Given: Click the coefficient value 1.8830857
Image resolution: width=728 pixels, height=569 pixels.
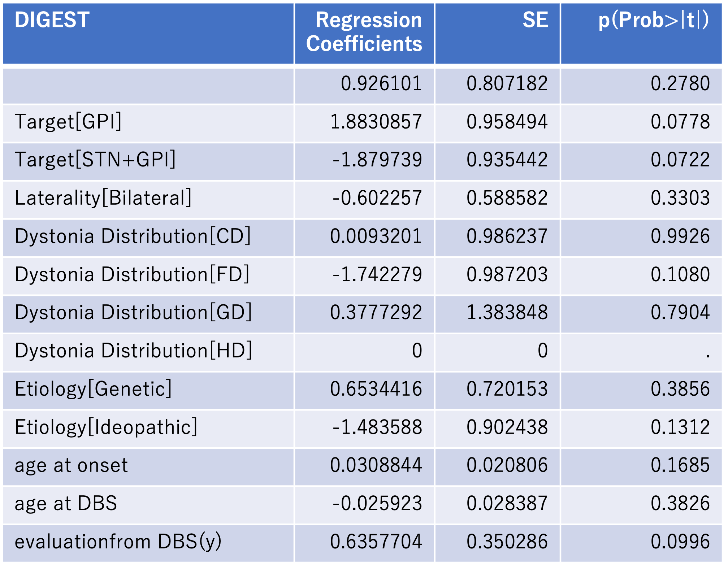Looking at the screenshot, I should 376,122.
